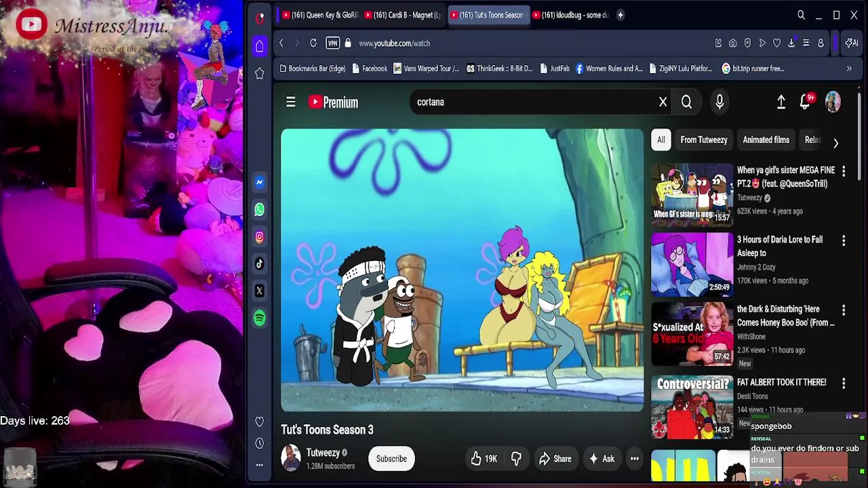Open a new browser tab

pos(620,15)
